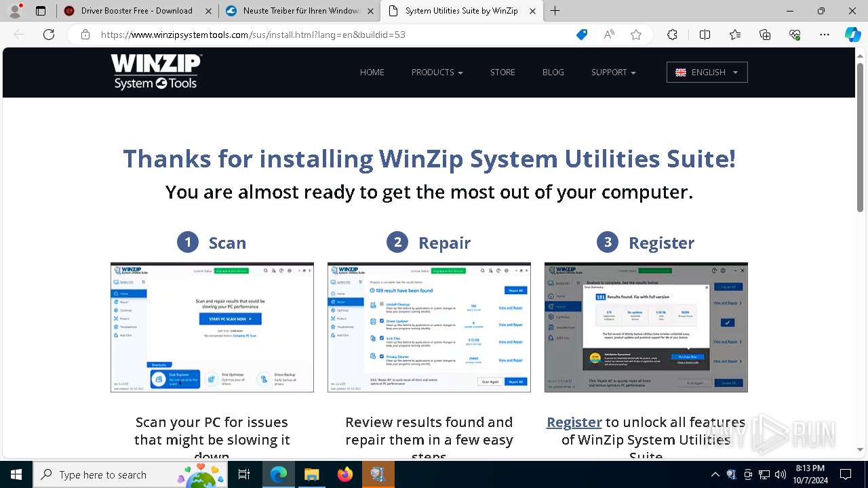Open the installer app on the taskbar
The height and width of the screenshot is (488, 868).
click(x=378, y=474)
